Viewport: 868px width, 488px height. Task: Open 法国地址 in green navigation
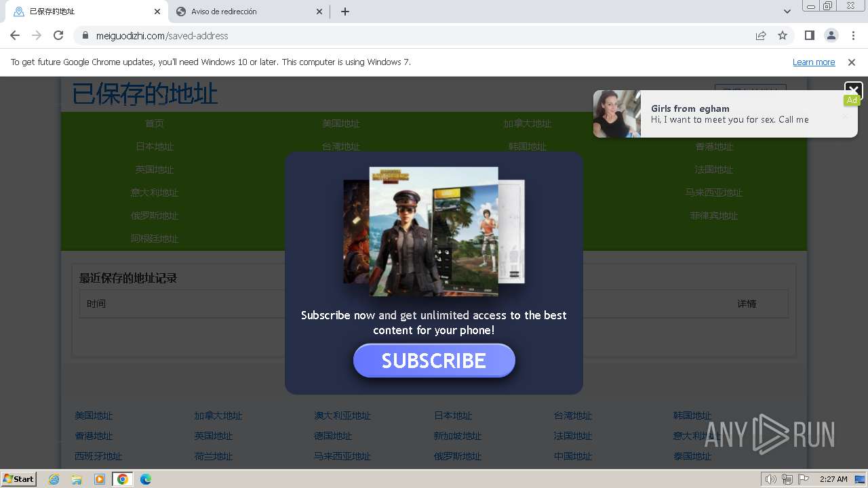pyautogui.click(x=714, y=169)
